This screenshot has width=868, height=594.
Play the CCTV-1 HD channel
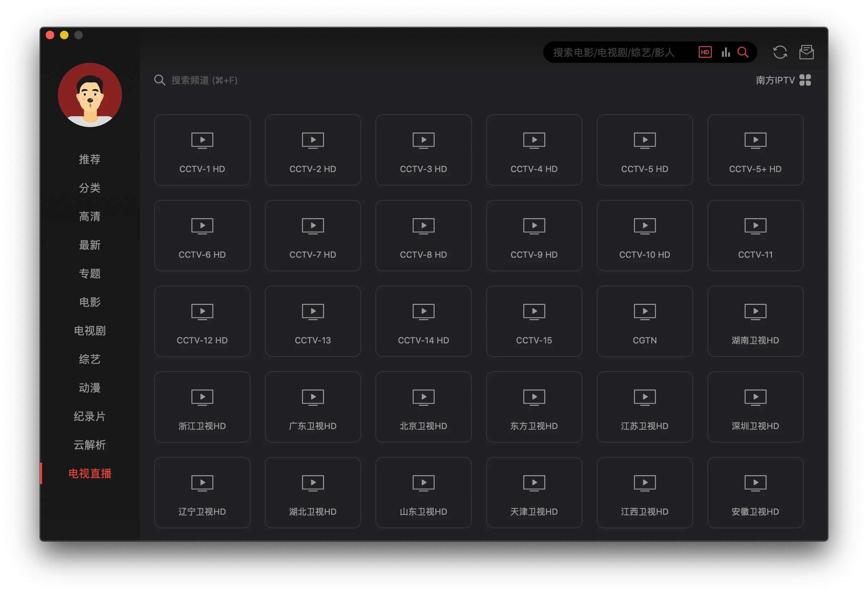coord(202,150)
